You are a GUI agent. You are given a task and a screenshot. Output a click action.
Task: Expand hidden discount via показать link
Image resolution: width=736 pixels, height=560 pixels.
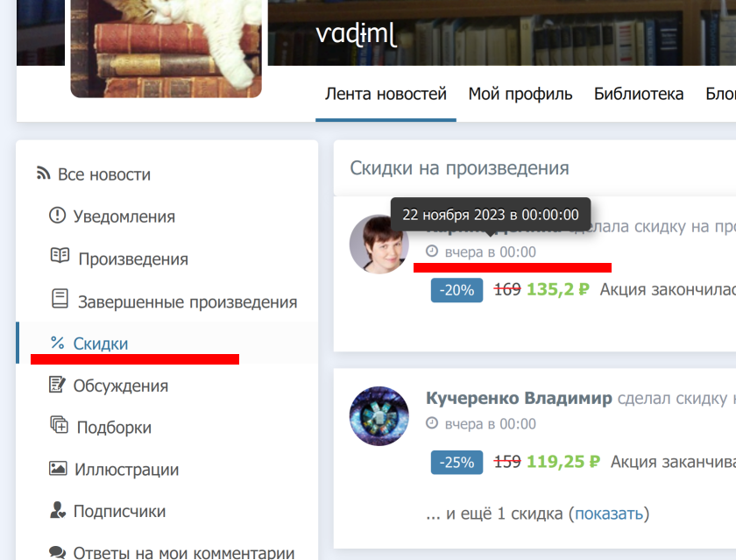click(x=609, y=514)
